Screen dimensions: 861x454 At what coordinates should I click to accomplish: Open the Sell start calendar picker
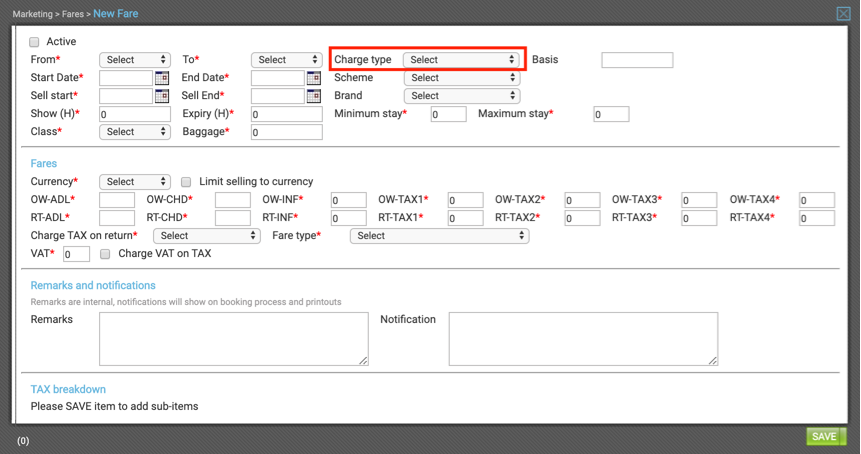[x=162, y=96]
